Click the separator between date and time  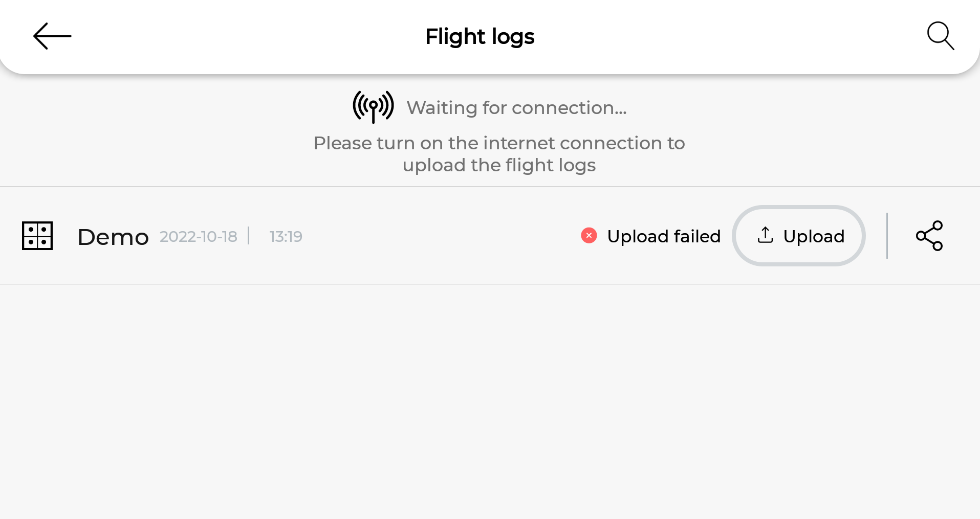click(x=249, y=236)
